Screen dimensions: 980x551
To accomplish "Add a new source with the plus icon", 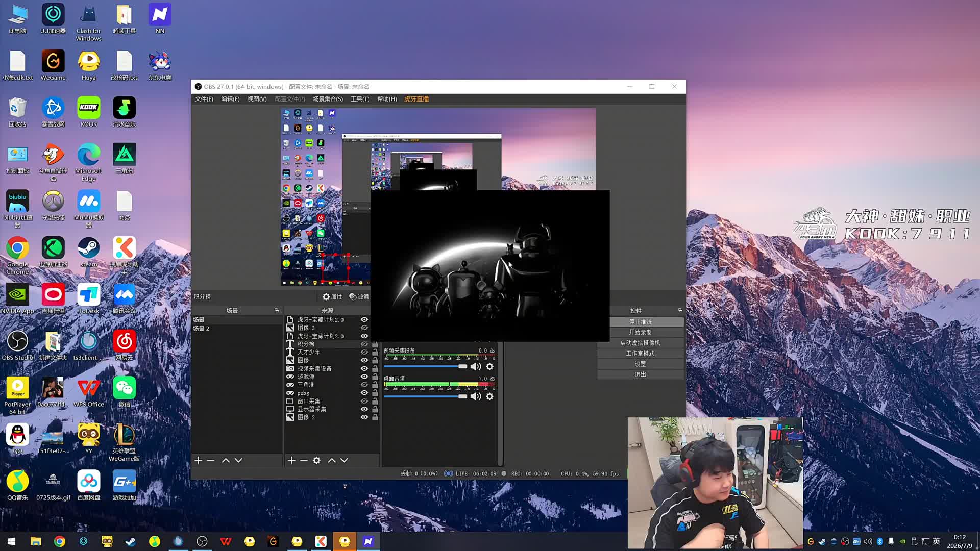I will (291, 460).
